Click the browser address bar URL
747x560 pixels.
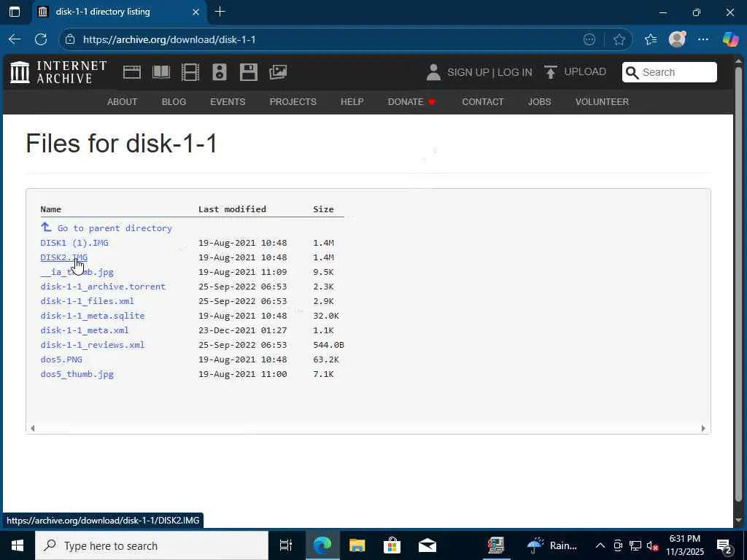tap(169, 39)
